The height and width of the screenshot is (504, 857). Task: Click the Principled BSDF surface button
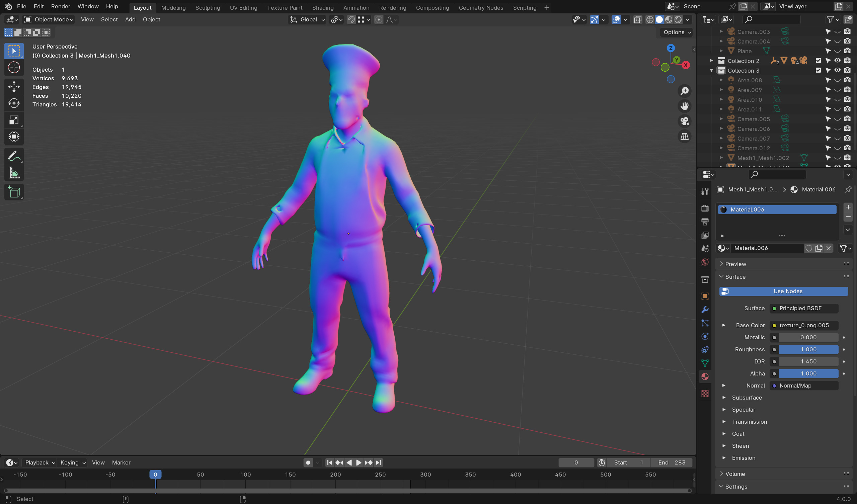pos(804,309)
